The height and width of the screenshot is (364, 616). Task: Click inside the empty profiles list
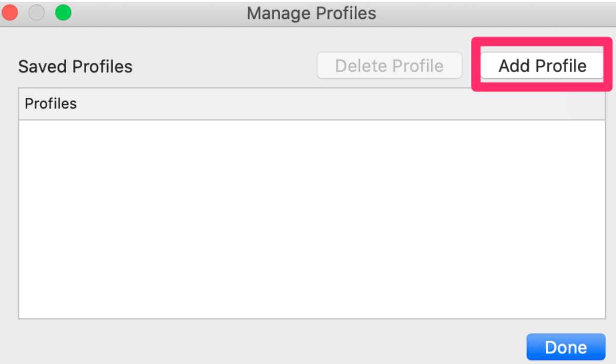tap(312, 219)
